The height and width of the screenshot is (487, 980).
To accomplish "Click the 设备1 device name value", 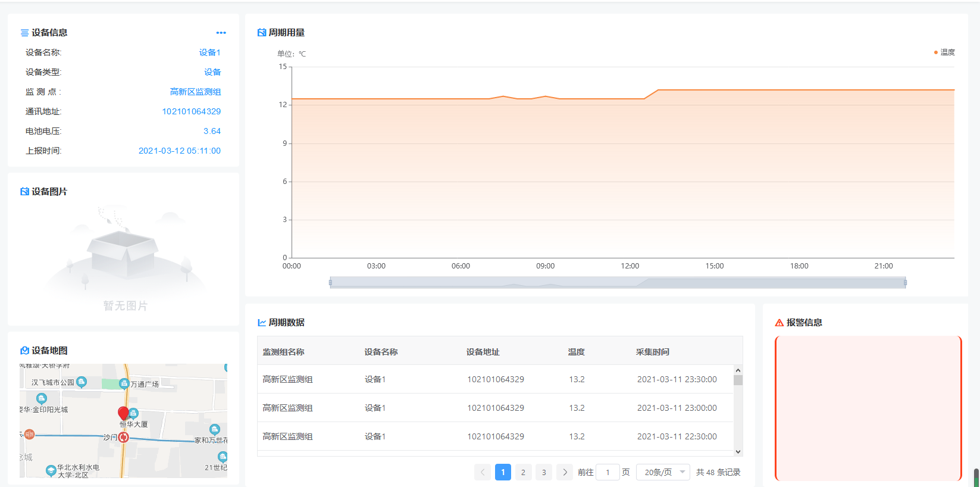I will 209,52.
